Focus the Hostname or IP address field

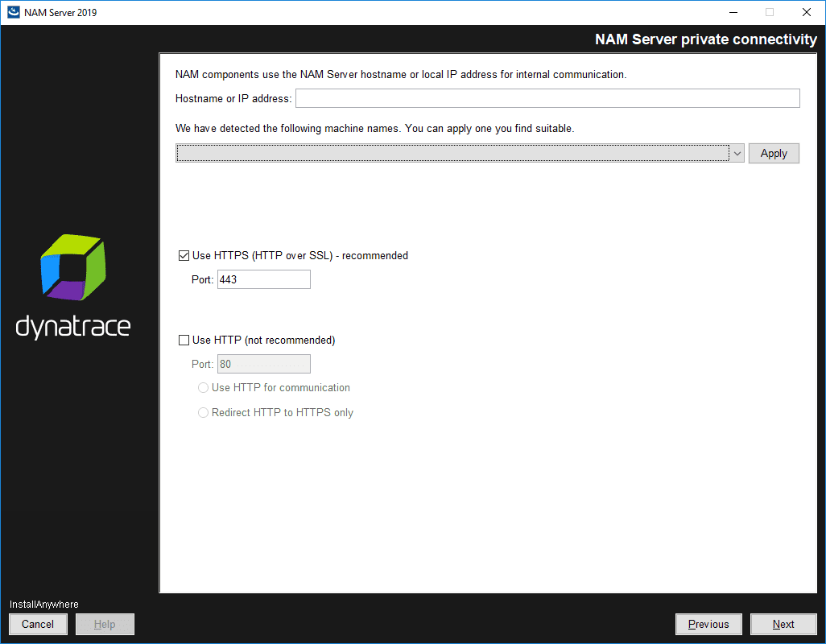coord(547,98)
